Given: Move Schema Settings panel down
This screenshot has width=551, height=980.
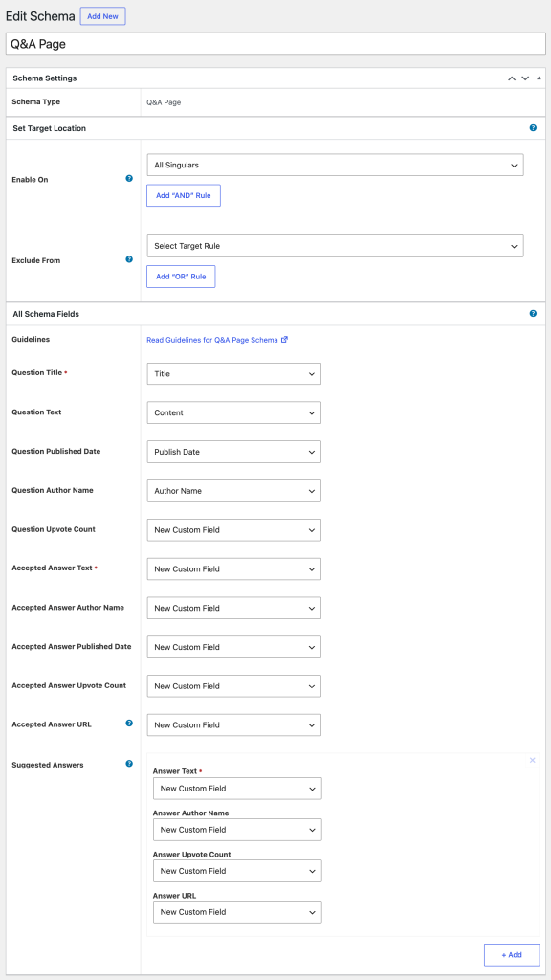Looking at the screenshot, I should click(525, 78).
